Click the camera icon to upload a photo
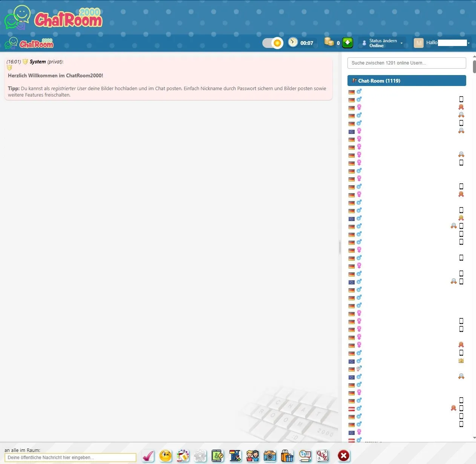The width and height of the screenshot is (476, 464). pos(269,456)
